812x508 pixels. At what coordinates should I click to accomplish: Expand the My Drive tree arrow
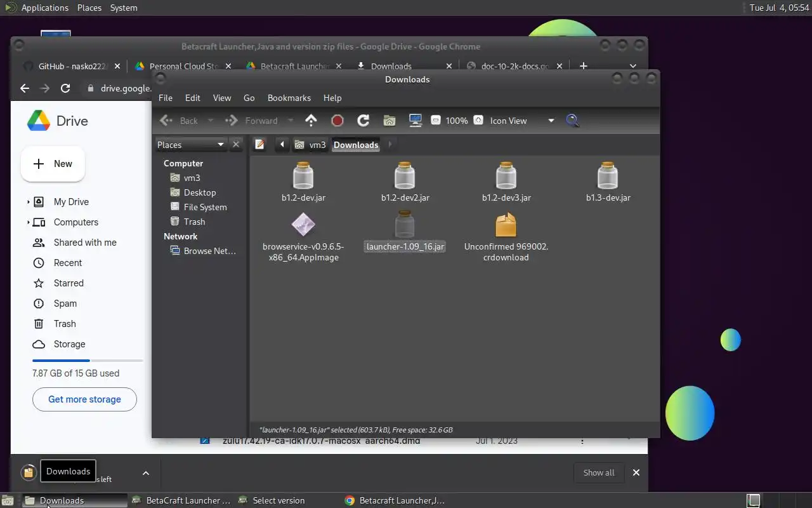point(28,202)
